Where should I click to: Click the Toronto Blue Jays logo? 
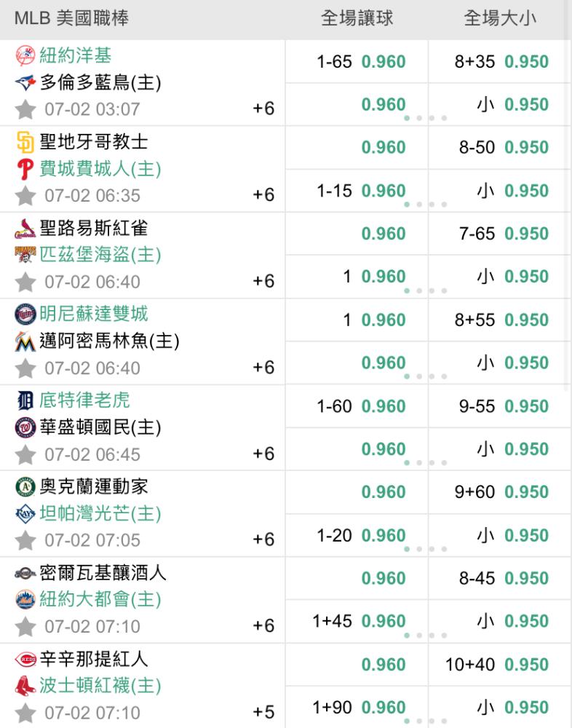pyautogui.click(x=25, y=82)
